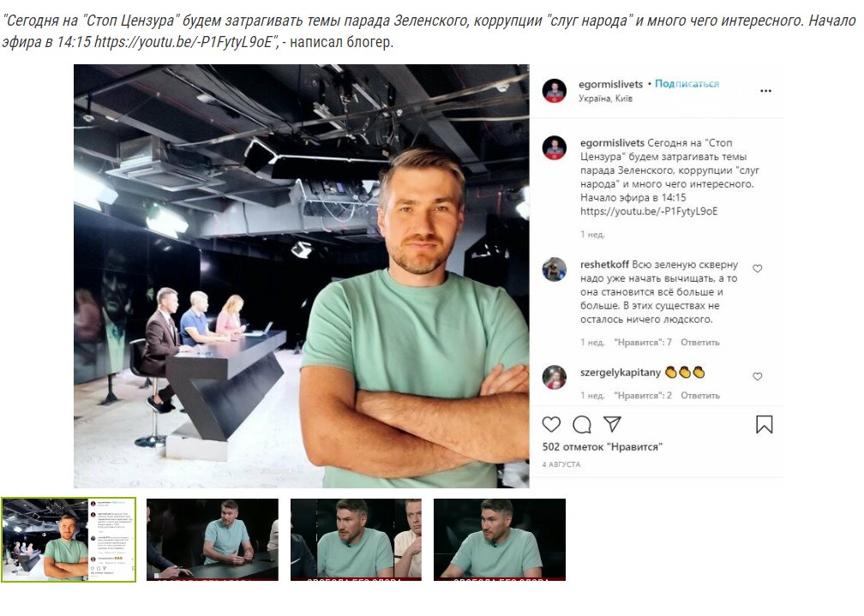The width and height of the screenshot is (864, 616).
Task: Reply to szergelykapitany's comment via Ответить
Action: coord(699,396)
